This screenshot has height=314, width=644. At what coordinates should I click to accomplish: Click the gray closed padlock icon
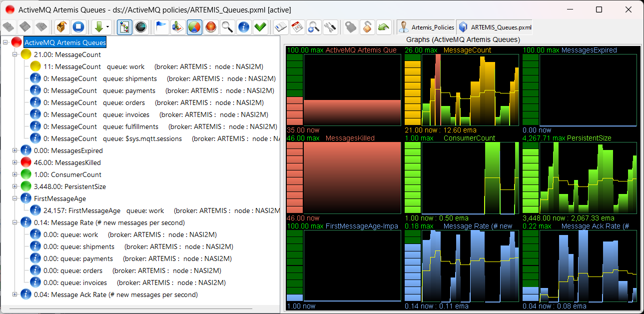(351, 27)
